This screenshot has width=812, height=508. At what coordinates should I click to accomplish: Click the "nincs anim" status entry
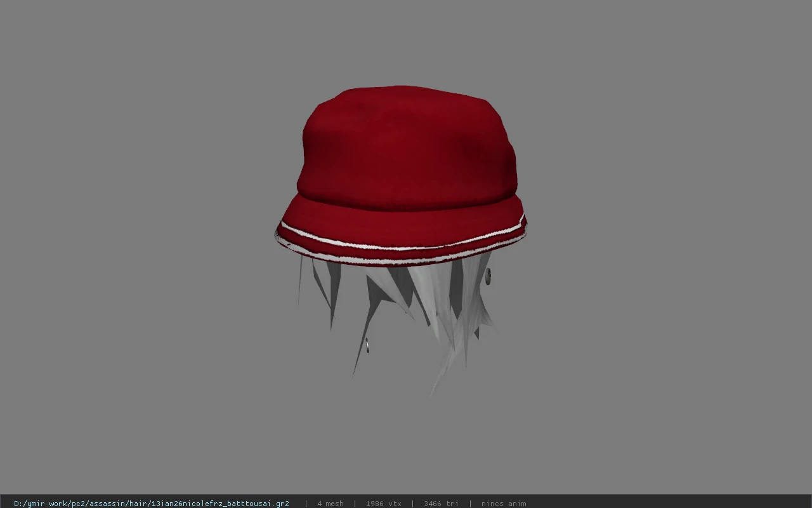click(x=504, y=504)
